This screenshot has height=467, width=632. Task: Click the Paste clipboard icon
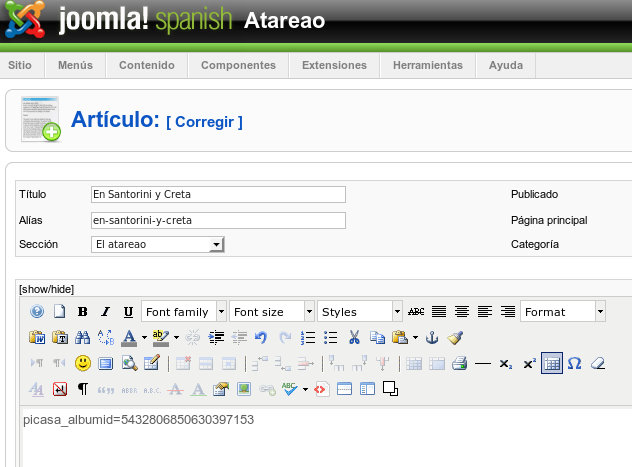[x=400, y=337]
